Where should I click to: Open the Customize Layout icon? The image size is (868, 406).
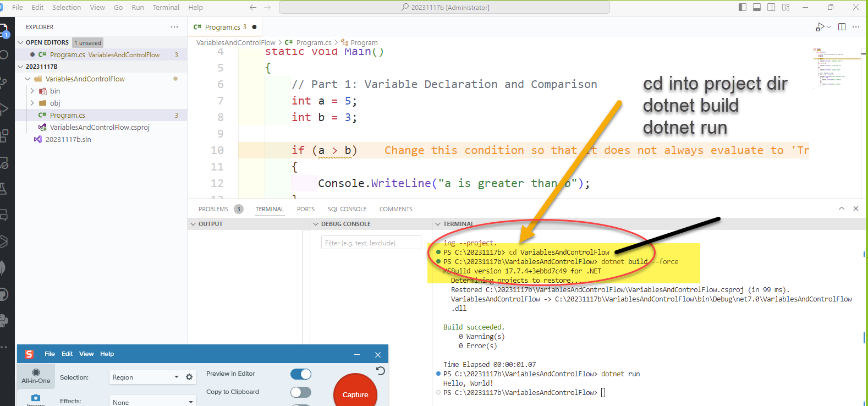tap(785, 7)
